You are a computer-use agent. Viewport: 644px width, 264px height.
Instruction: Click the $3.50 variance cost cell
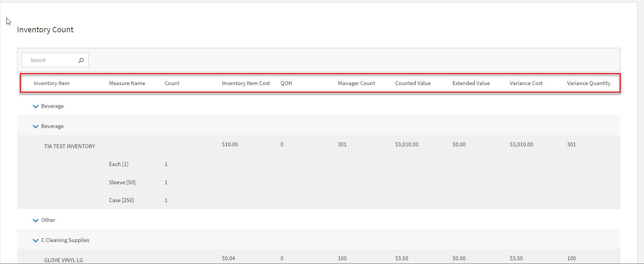tap(516, 258)
